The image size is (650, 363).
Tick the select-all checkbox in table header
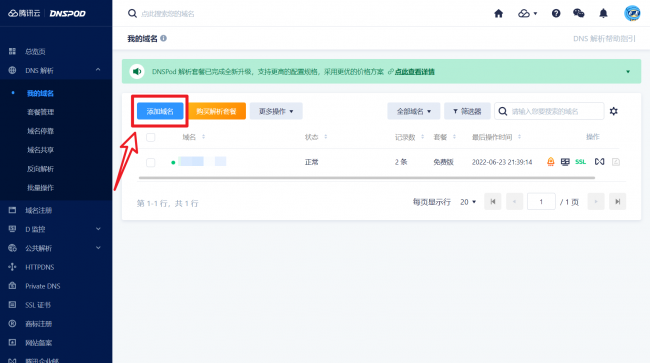point(150,137)
